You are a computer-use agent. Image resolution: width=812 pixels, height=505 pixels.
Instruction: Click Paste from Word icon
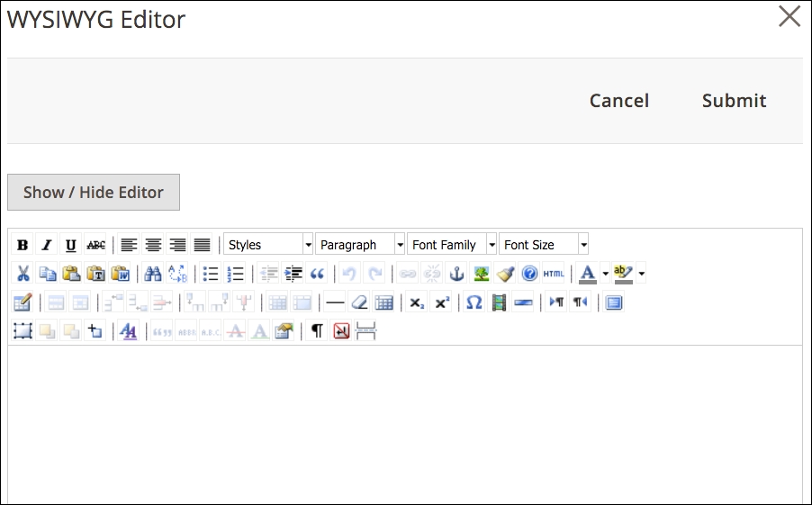(x=120, y=274)
